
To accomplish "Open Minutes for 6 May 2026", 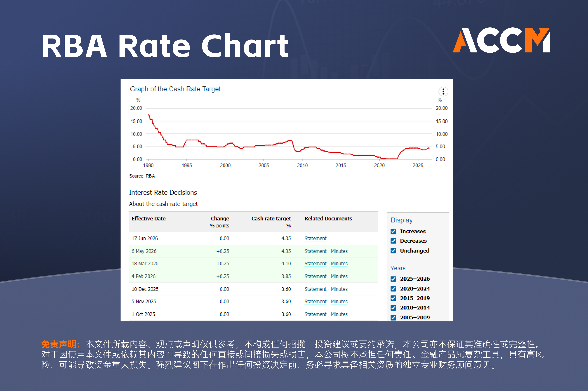I will [x=339, y=251].
